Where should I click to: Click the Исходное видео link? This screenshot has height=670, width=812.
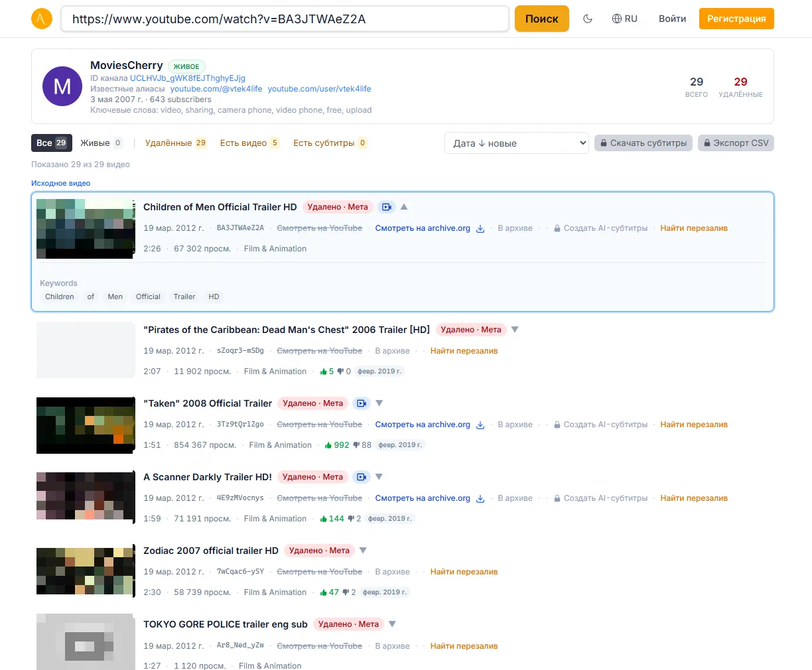pos(60,183)
